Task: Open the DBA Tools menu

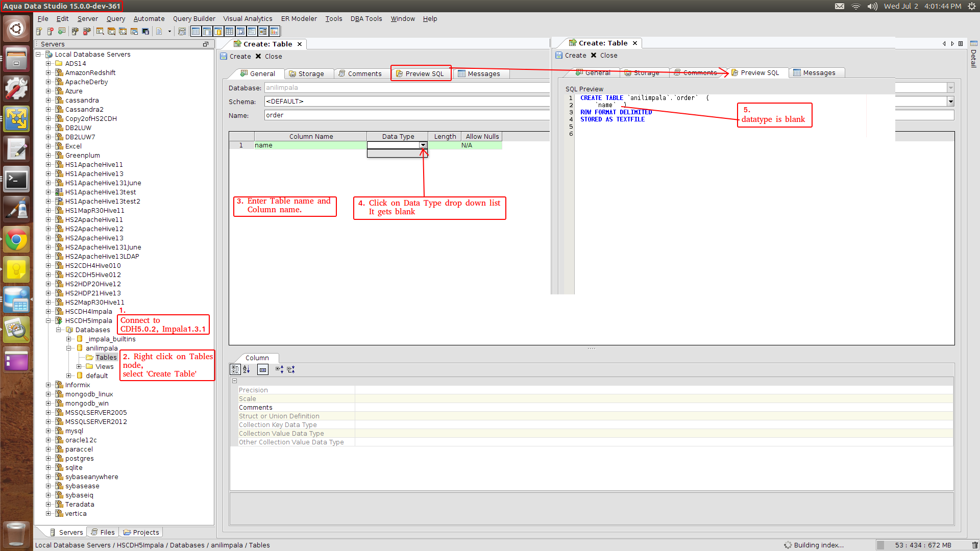Action: point(366,19)
